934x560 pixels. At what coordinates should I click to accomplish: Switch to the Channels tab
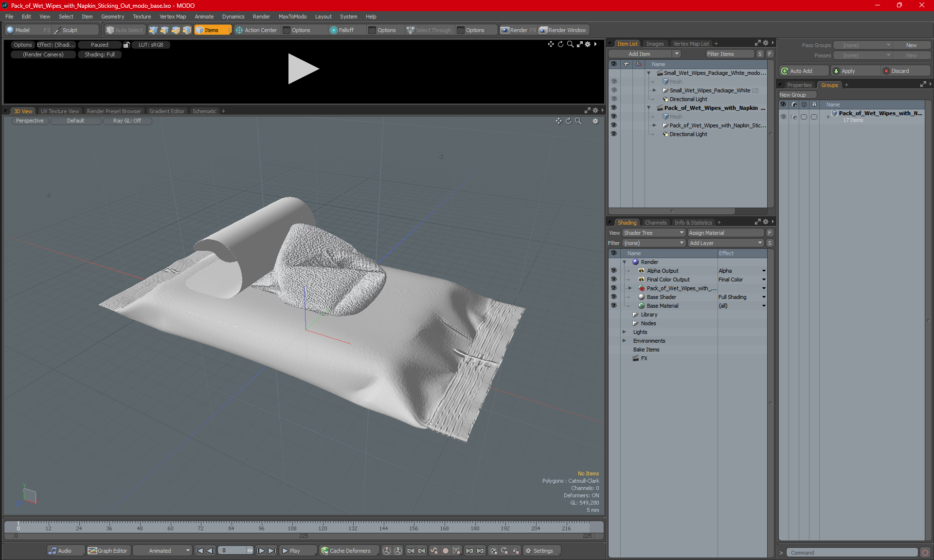coord(655,223)
